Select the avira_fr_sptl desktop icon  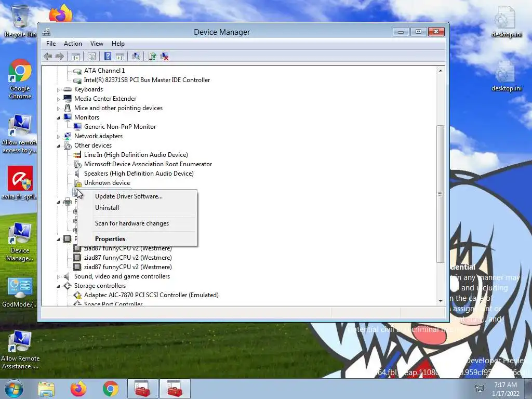coord(20,183)
